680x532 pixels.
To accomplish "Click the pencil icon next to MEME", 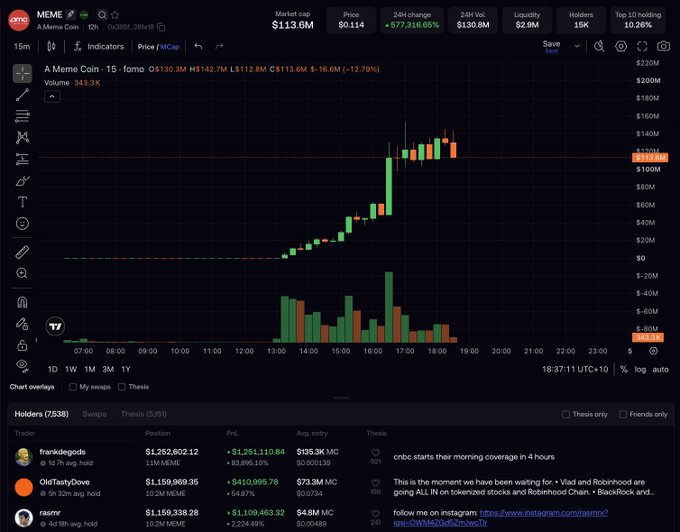I will click(71, 15).
